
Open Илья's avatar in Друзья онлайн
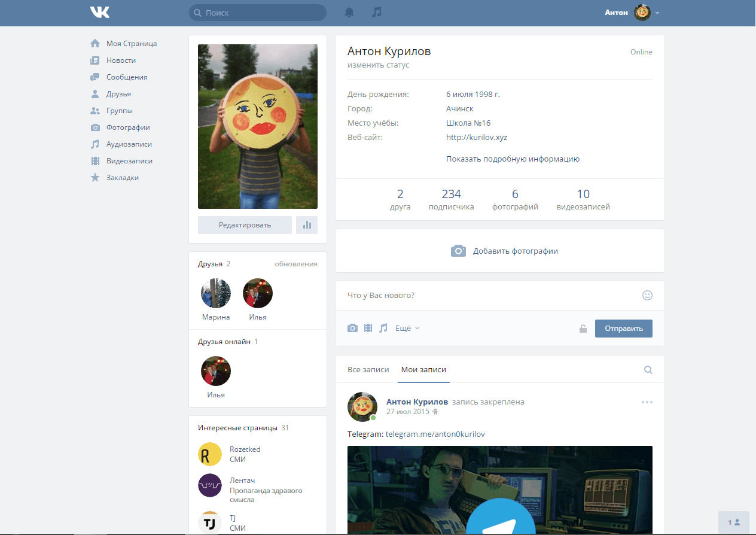[x=216, y=371]
